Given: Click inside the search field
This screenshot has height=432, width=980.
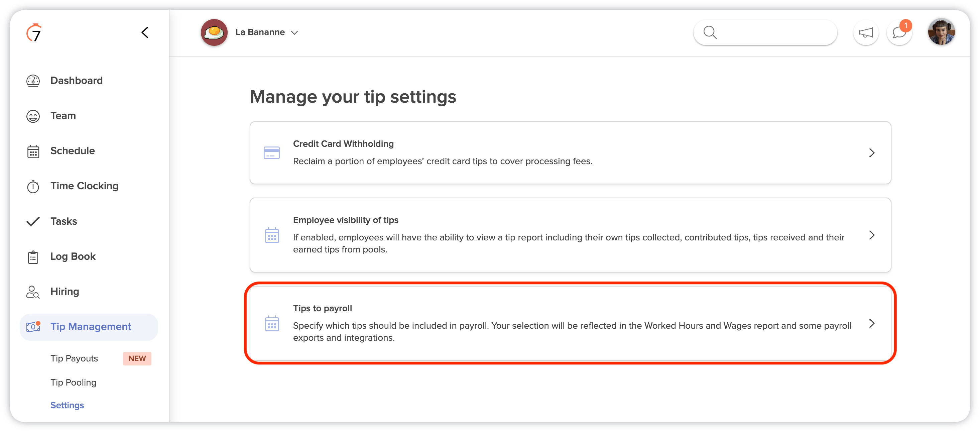Looking at the screenshot, I should (x=765, y=33).
